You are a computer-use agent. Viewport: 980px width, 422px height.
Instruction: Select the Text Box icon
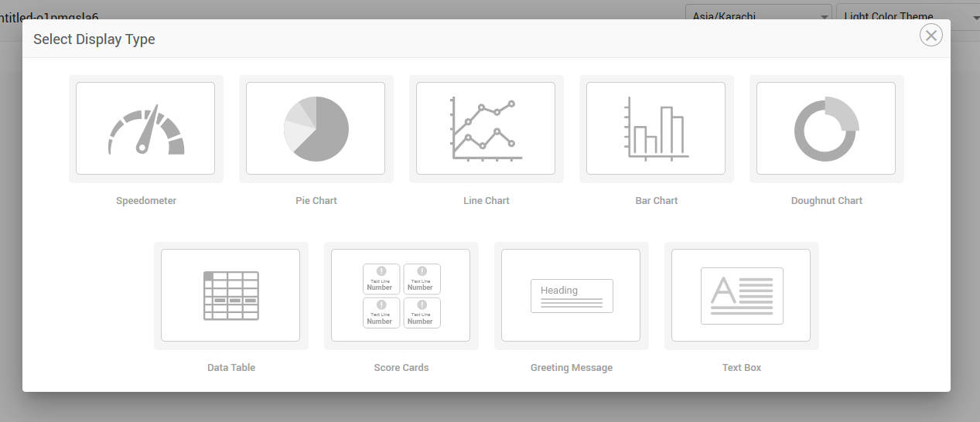tap(741, 295)
